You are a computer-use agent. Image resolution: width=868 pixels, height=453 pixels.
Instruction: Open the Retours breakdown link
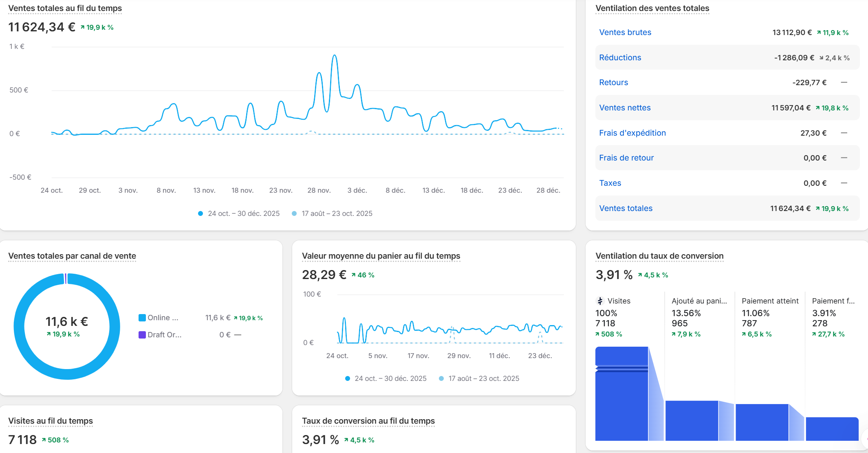613,82
